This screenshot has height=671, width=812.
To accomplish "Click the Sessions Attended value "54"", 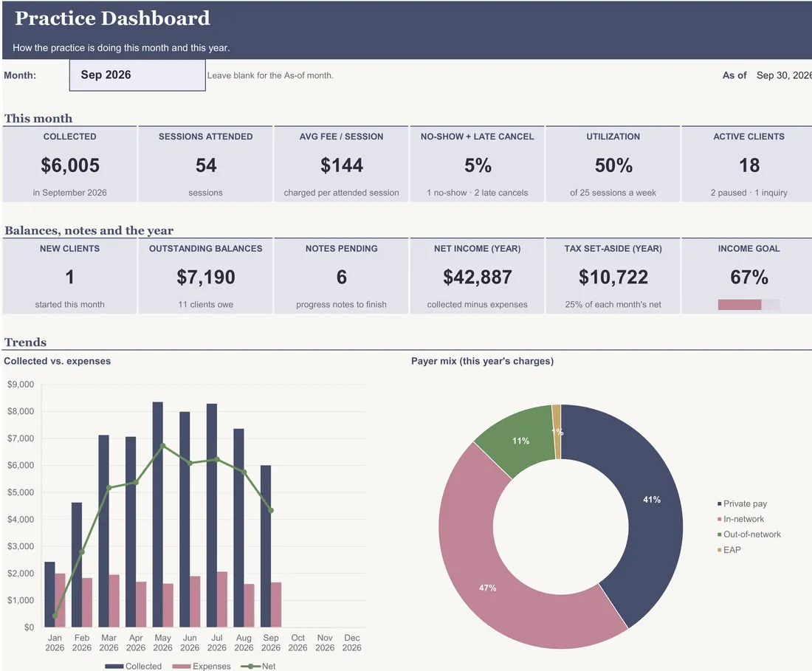I will coord(206,165).
